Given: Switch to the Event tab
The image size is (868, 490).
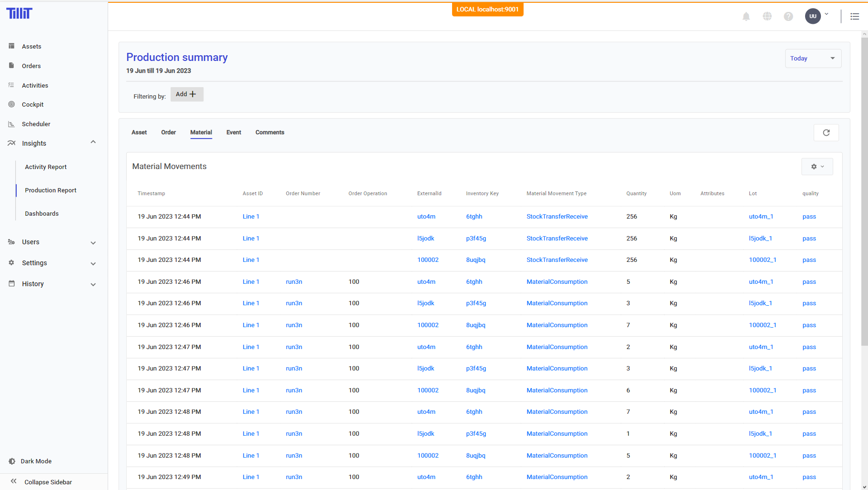Looking at the screenshot, I should (233, 132).
